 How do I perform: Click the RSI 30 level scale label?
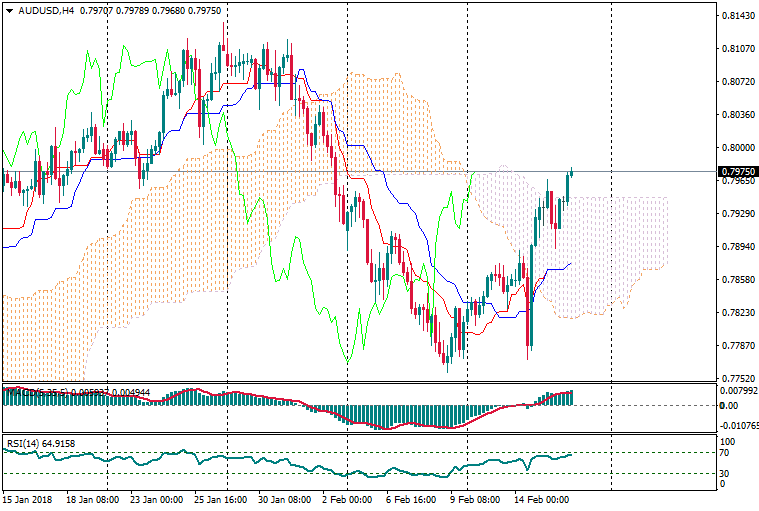(x=727, y=474)
